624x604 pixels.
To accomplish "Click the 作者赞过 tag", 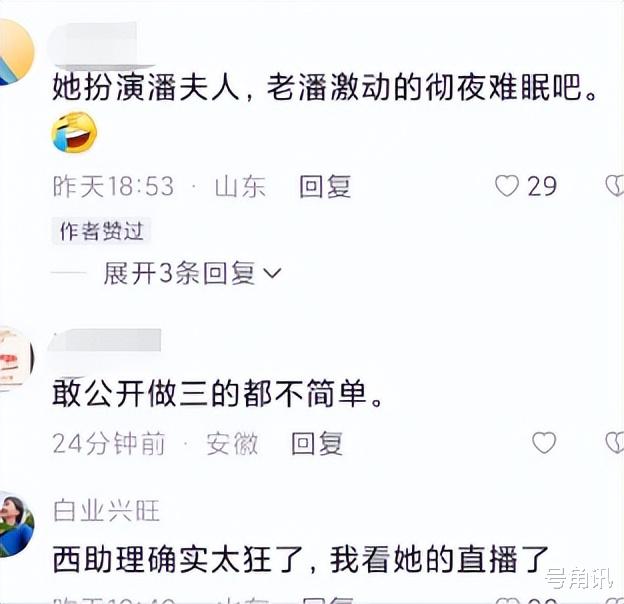I will [x=101, y=231].
